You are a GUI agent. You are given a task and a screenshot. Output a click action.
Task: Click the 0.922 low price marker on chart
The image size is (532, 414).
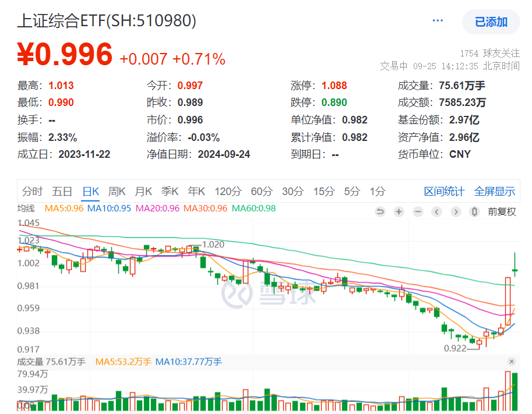[x=455, y=348]
